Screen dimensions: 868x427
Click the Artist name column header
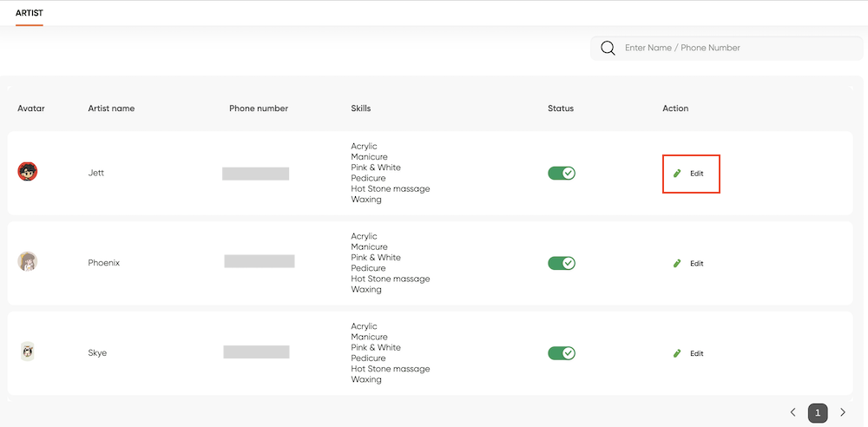pos(111,108)
